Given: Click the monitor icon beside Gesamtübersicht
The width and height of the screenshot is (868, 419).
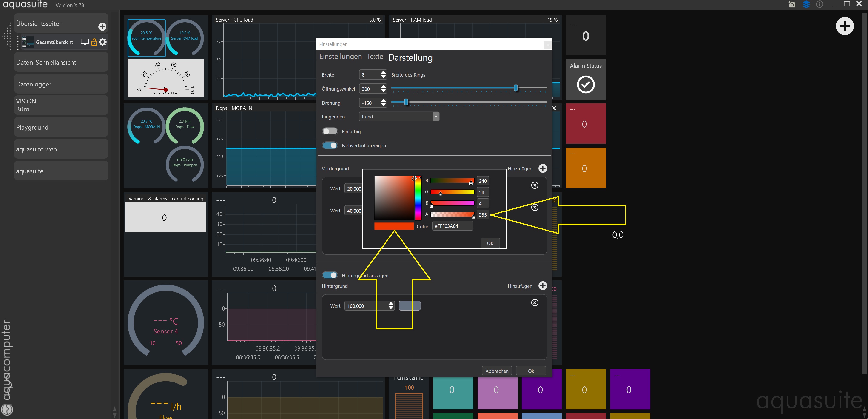Looking at the screenshot, I should pyautogui.click(x=85, y=42).
